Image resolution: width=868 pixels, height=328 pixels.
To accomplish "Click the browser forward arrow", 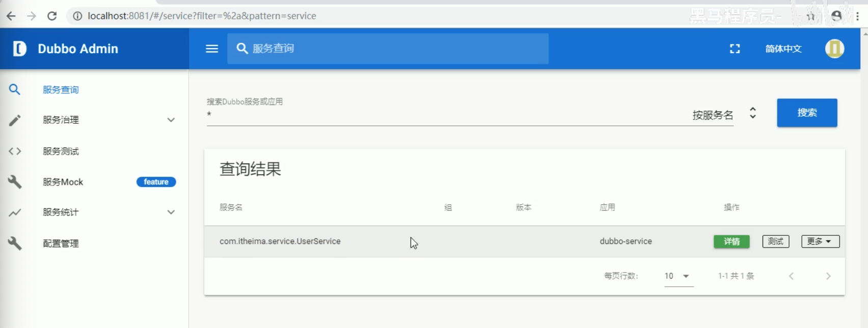I will [32, 16].
